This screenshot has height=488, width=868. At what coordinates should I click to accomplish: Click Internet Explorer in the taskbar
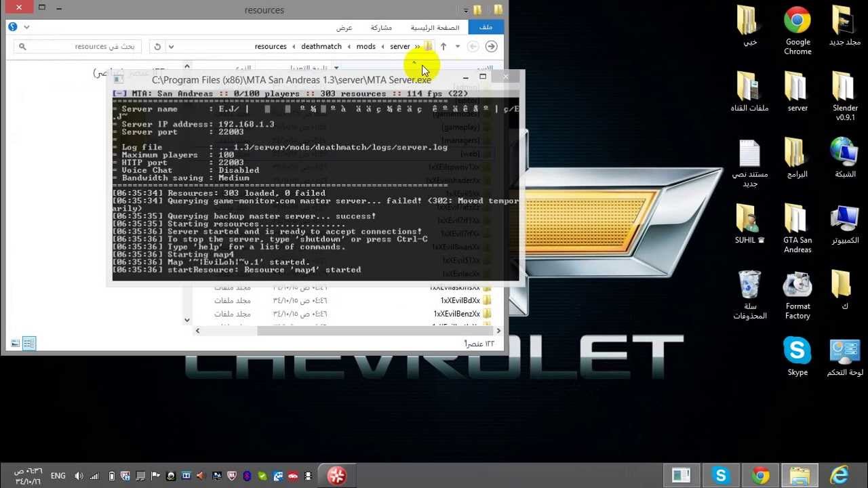(840, 475)
